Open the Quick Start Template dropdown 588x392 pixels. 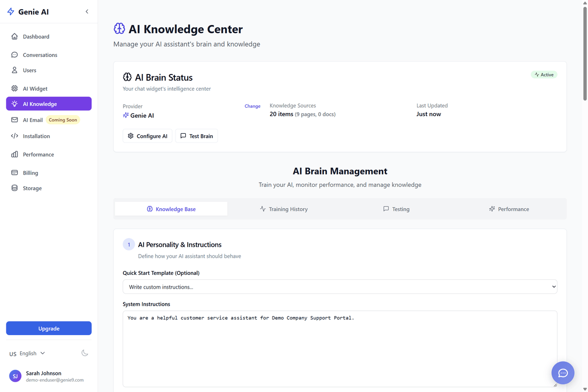point(340,286)
